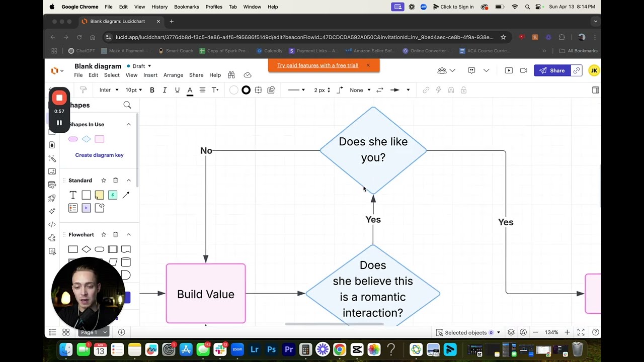
Task: Click the cloud saved status icon
Action: 248,75
